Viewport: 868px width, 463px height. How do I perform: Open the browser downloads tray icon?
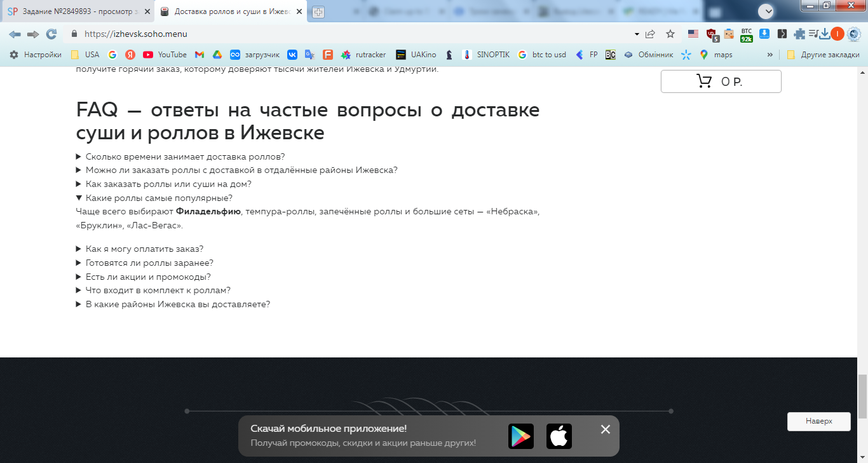pyautogui.click(x=825, y=34)
